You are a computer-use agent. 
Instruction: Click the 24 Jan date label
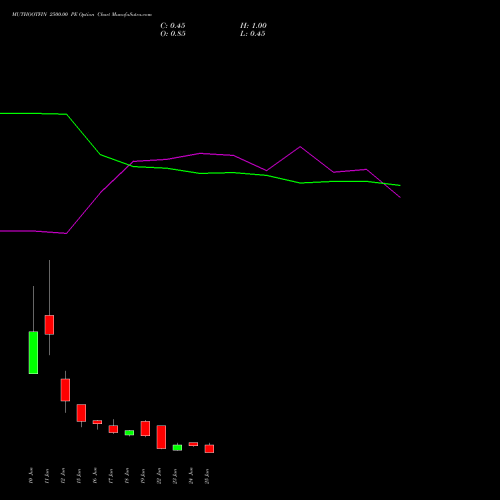[191, 476]
